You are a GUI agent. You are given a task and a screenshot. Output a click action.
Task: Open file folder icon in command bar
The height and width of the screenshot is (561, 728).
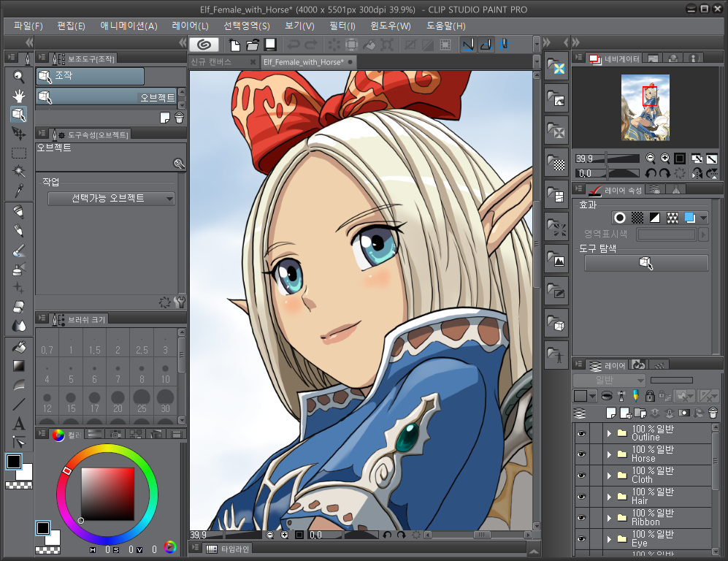(x=253, y=45)
